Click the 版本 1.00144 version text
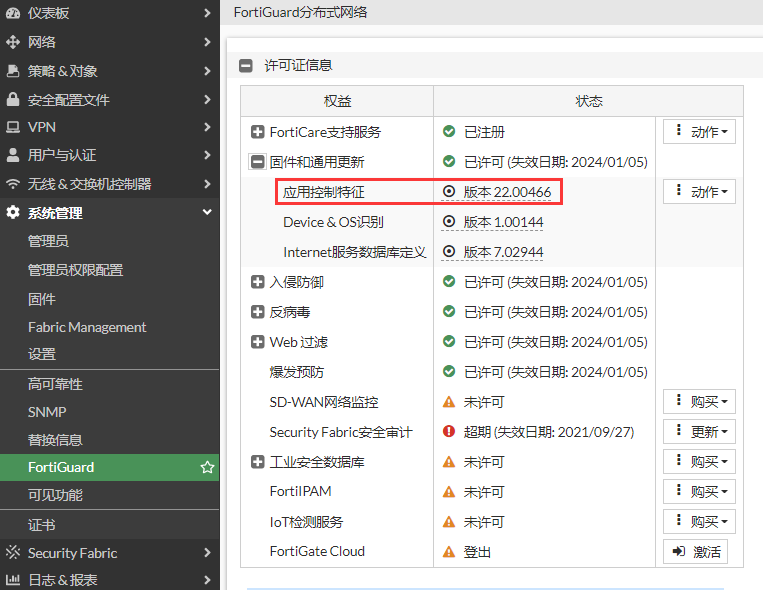 click(503, 222)
